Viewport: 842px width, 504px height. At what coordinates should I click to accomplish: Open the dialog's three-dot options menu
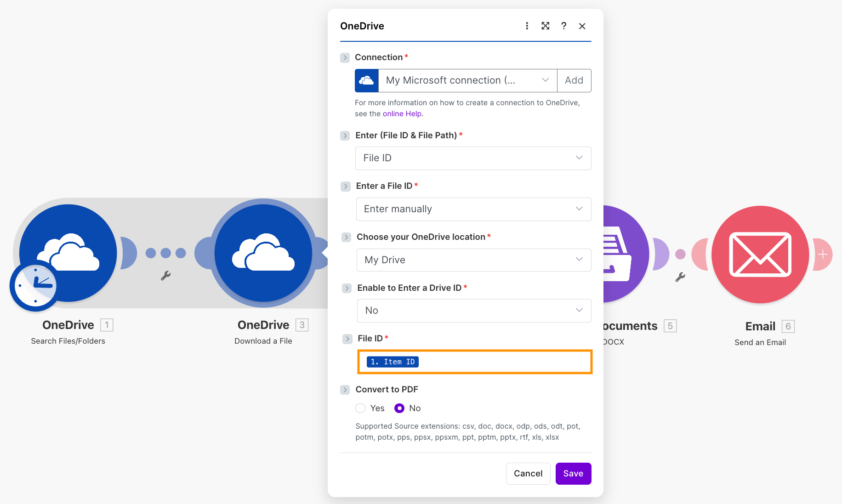tap(527, 26)
